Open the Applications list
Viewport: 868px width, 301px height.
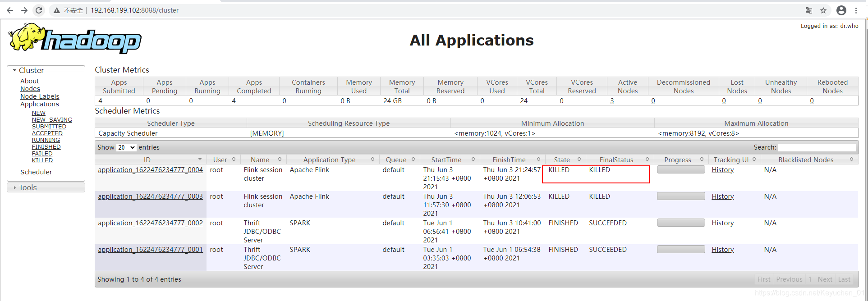40,104
